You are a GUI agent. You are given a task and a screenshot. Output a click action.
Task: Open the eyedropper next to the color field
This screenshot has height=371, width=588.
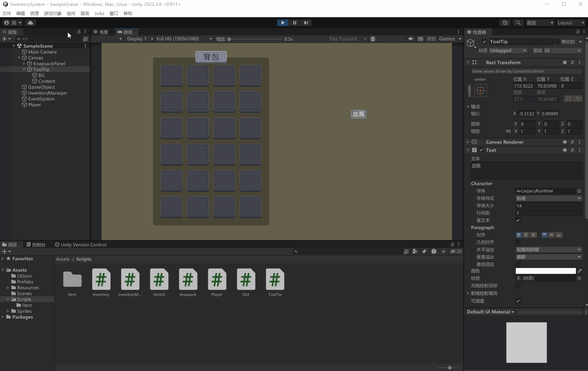(580, 271)
